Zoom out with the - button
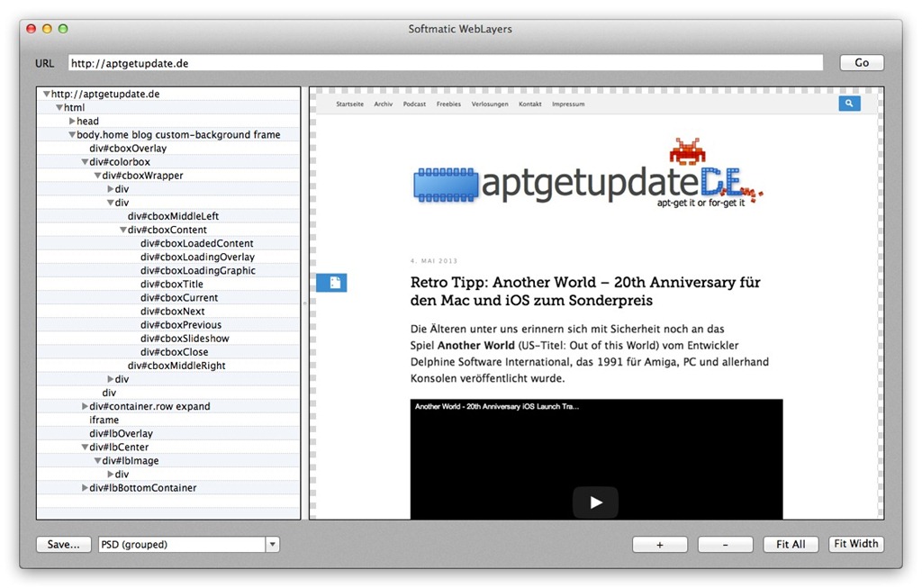 click(x=725, y=545)
